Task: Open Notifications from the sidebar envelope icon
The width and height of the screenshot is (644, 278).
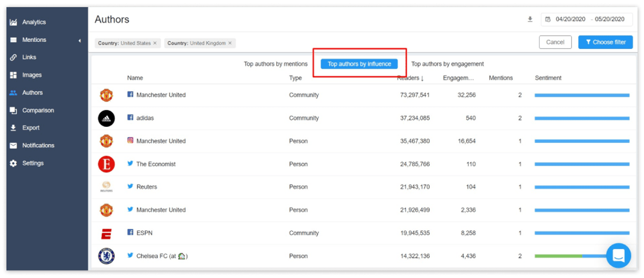Action: coord(13,146)
